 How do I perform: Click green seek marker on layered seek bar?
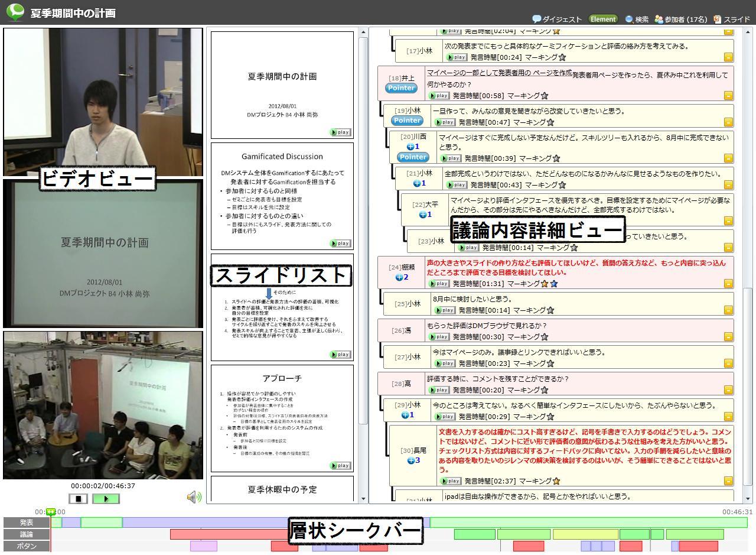coord(51,512)
